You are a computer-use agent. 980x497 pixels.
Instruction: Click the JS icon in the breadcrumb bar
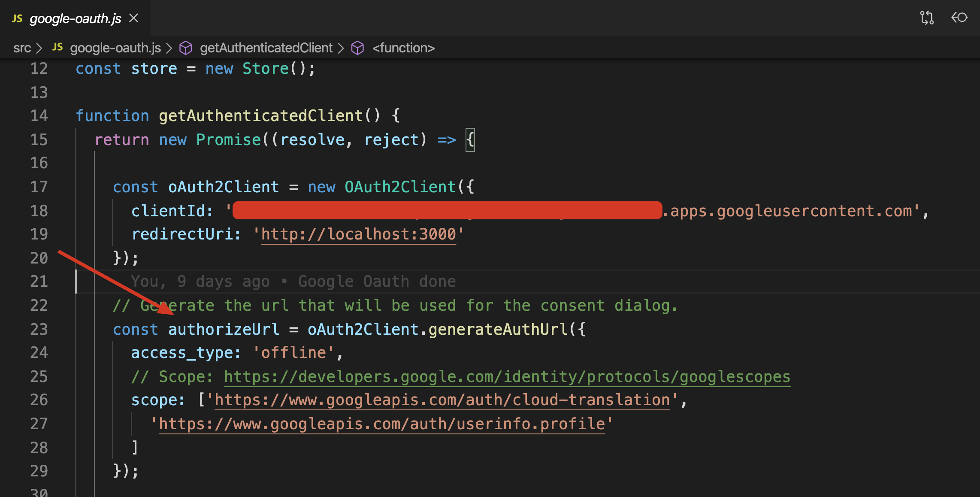click(x=57, y=47)
